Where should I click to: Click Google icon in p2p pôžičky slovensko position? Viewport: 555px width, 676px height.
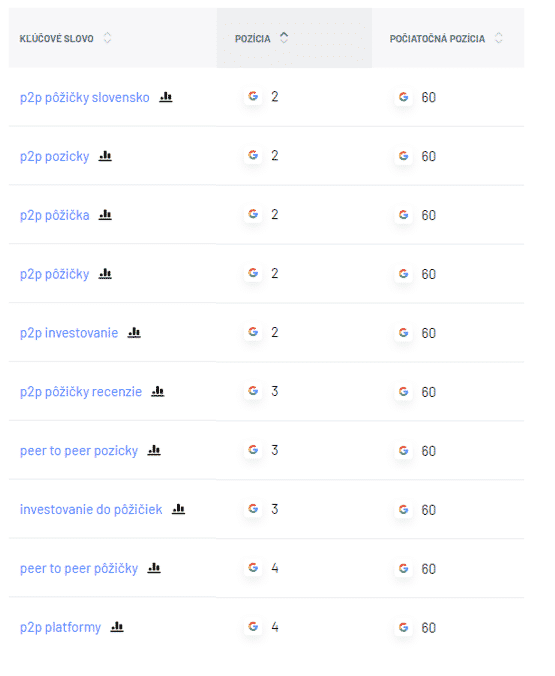253,96
